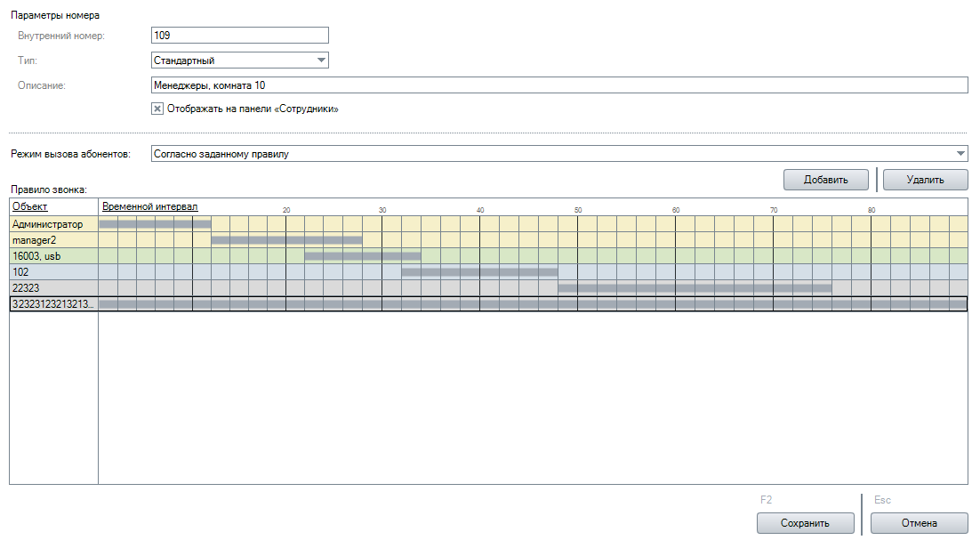The image size is (980, 540).
Task: Click the Описание text field
Action: 558,85
